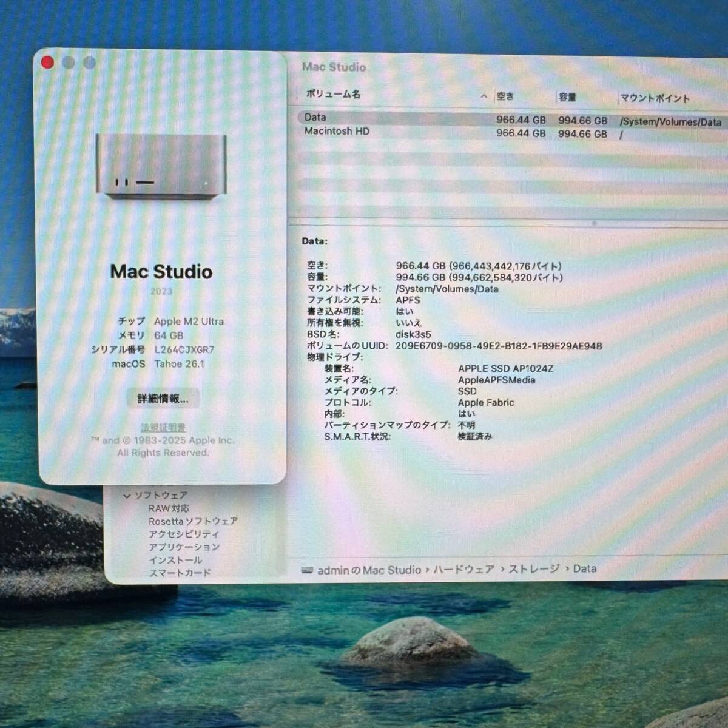The width and height of the screenshot is (728, 728).
Task: Click the AppleAPFSMedia media name
Action: [496, 380]
